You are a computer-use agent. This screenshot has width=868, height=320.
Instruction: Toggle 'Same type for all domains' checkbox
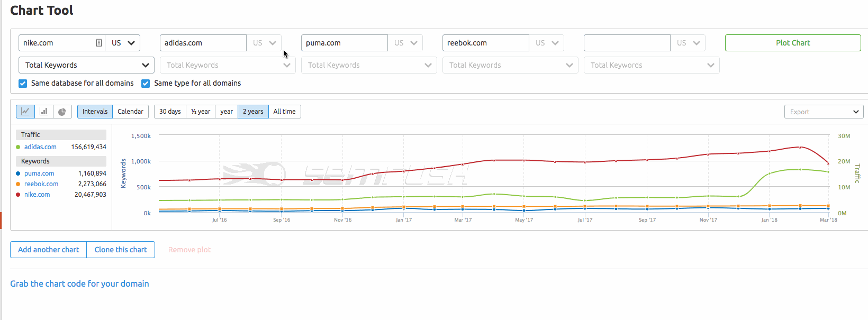146,83
